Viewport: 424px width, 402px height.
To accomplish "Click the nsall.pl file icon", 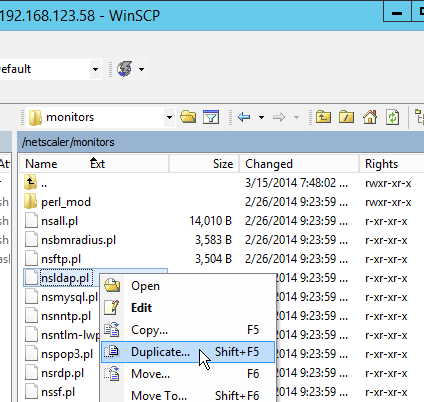I will tap(31, 221).
